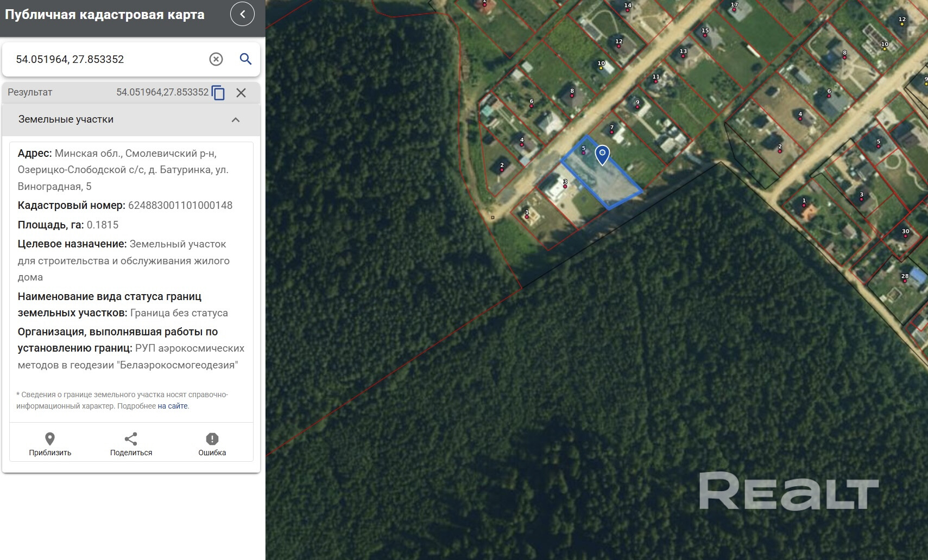Open the 'на сайте' link
This screenshot has width=928, height=560.
pyautogui.click(x=173, y=406)
